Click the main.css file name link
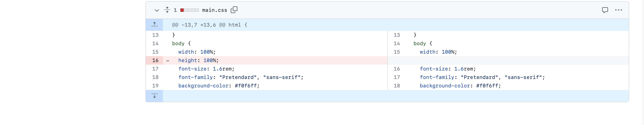Viewport: 644px width, 125px height. (215, 10)
